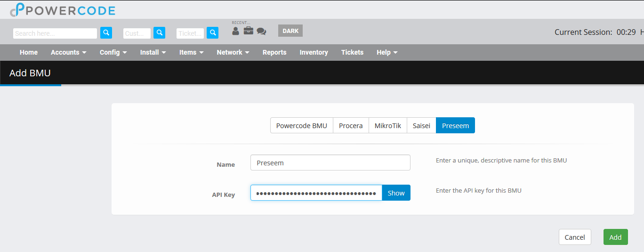
Task: Expand the Install dropdown menu
Action: pos(153,52)
